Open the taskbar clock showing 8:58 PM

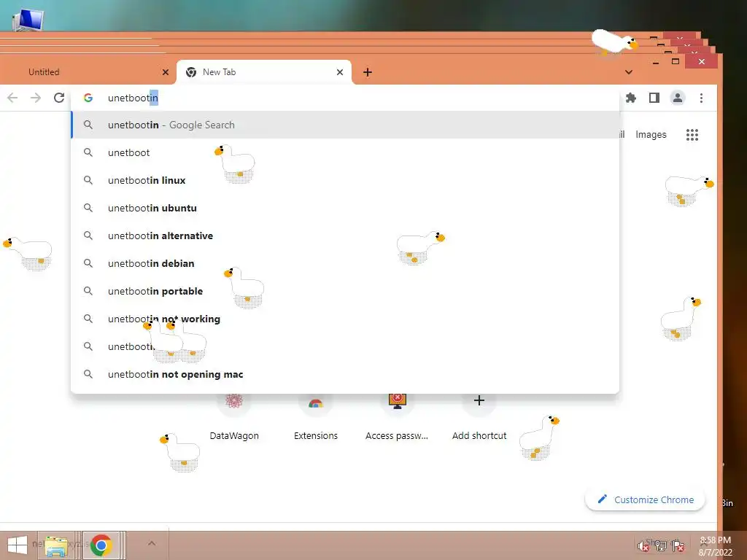(716, 546)
